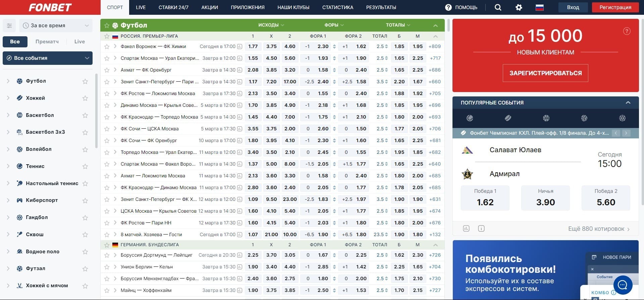The width and height of the screenshot is (644, 300).
Task: Open settings via the gear icon
Action: 519,7
